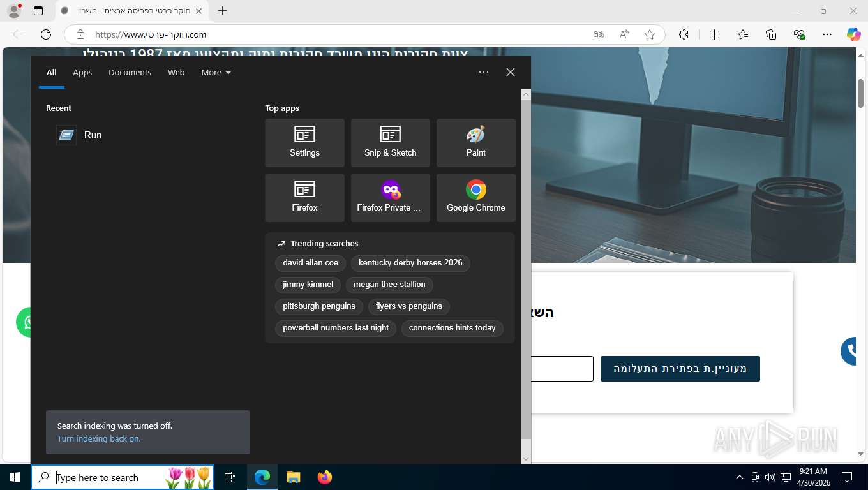The height and width of the screenshot is (490, 868).
Task: Open Edge read aloud icon
Action: point(624,34)
